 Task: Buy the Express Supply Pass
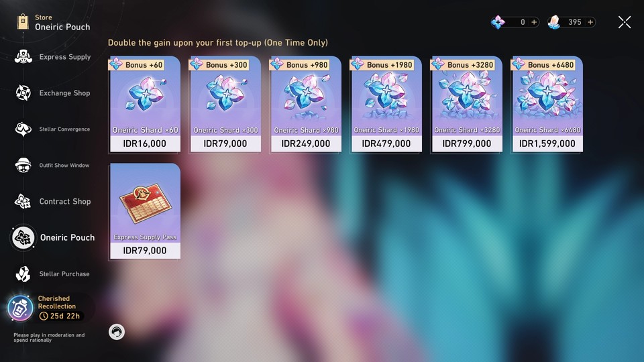(145, 211)
